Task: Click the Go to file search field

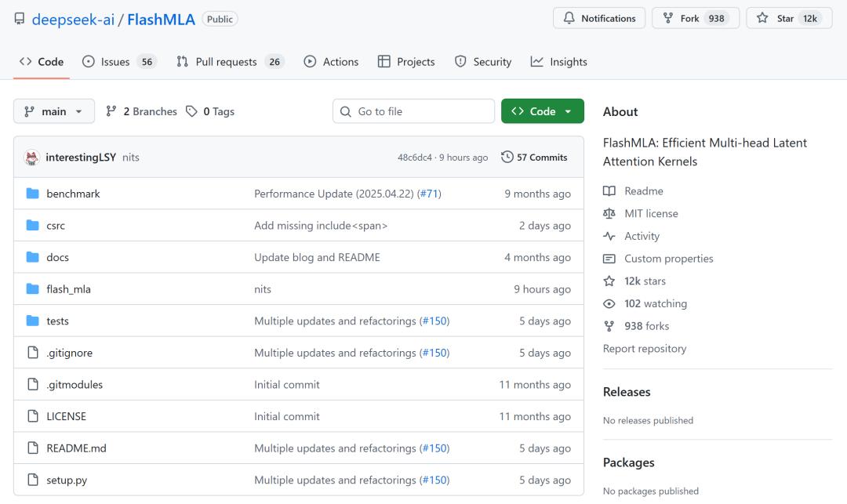Action: 413,111
